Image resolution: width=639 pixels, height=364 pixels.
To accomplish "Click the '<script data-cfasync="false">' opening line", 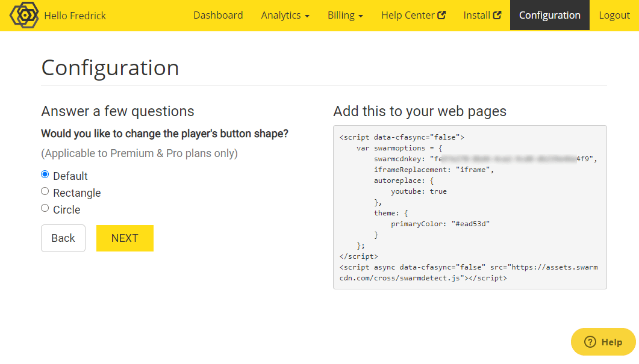I will pyautogui.click(x=402, y=137).
